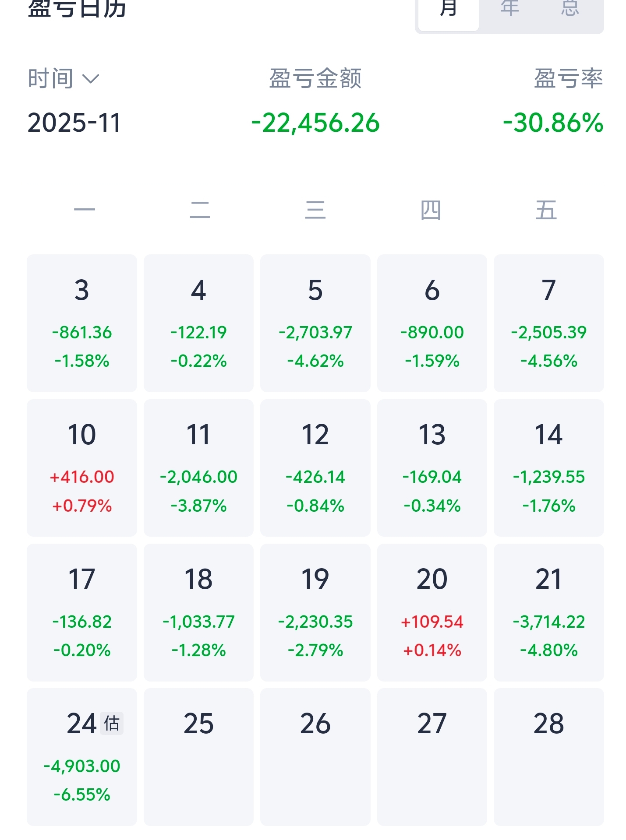Select day 5 calendar cell
This screenshot has height=840, width=626.
point(315,323)
